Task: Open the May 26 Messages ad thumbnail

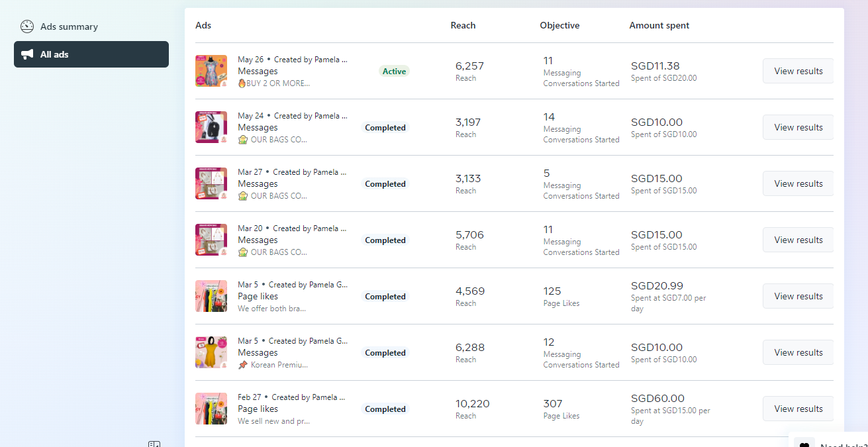Action: (x=211, y=71)
